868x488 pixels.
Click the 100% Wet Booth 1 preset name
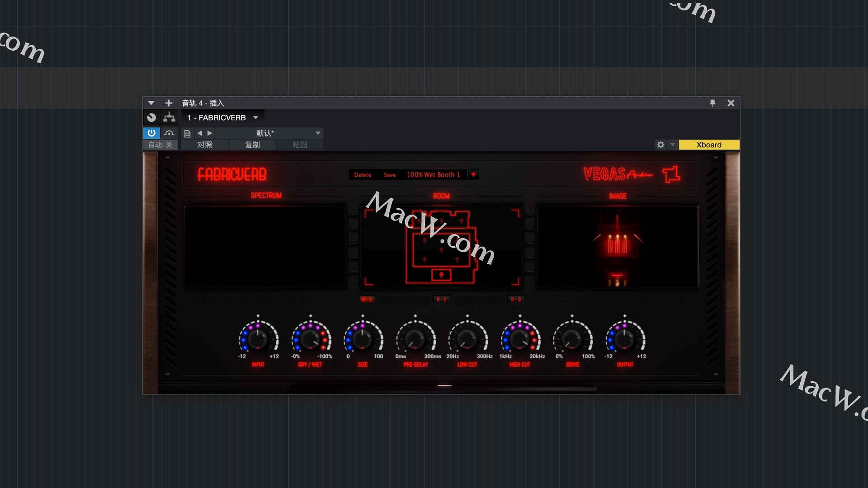pos(434,175)
